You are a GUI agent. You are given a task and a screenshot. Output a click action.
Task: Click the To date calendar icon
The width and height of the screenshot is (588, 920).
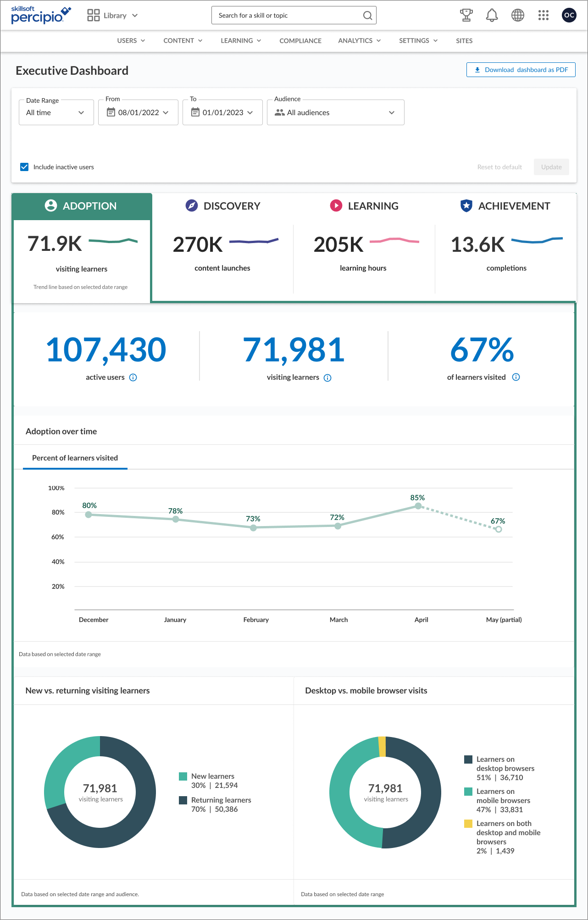tap(195, 112)
